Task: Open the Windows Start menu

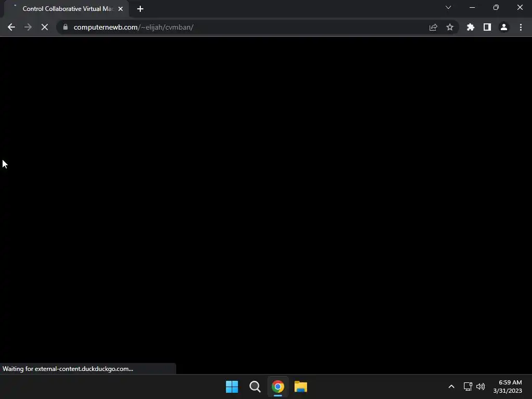Action: pyautogui.click(x=232, y=387)
